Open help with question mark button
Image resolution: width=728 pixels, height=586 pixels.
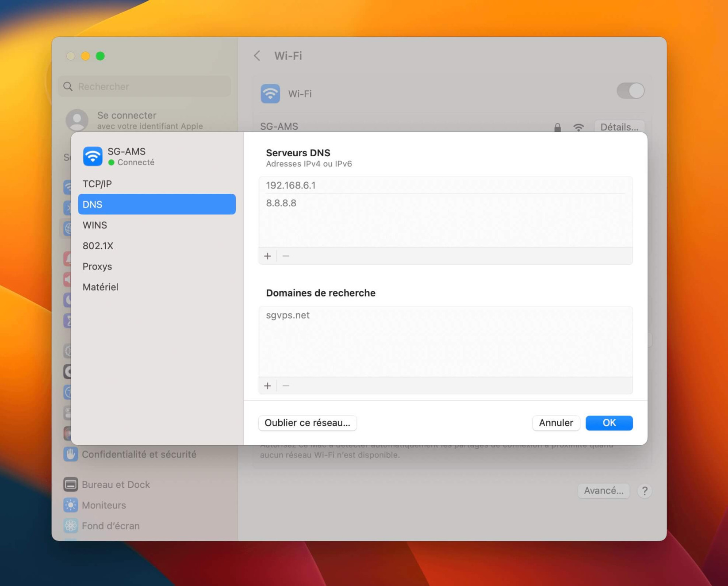(644, 491)
